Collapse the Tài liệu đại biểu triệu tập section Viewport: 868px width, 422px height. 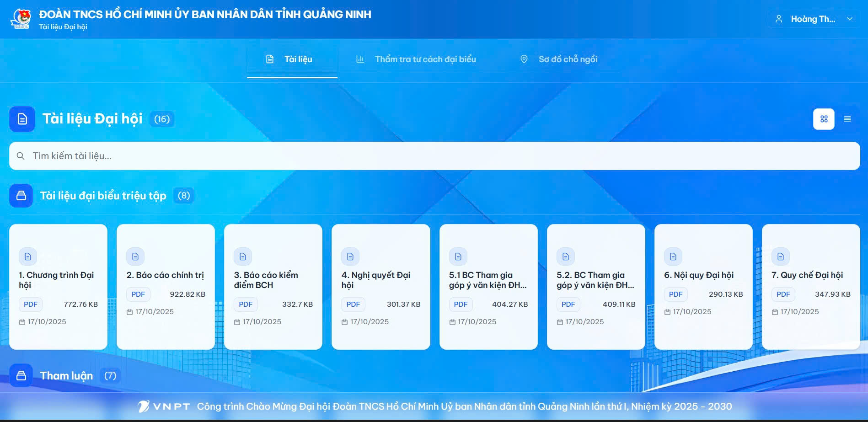(103, 196)
